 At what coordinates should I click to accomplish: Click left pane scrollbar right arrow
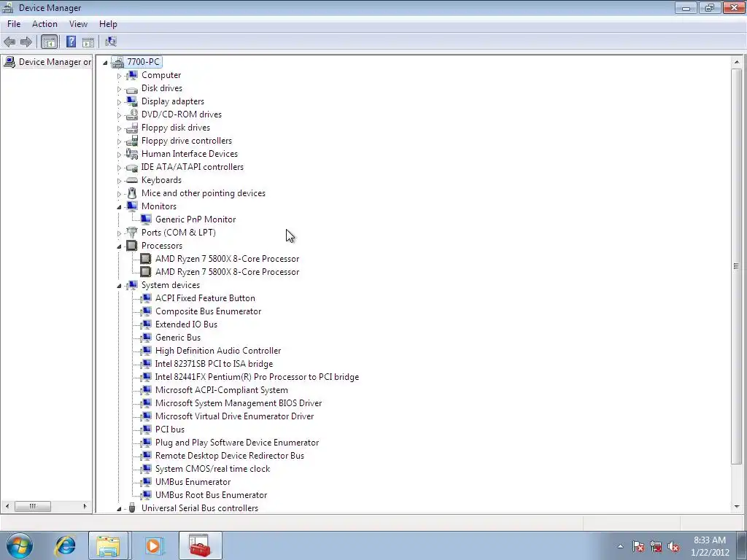(x=85, y=506)
